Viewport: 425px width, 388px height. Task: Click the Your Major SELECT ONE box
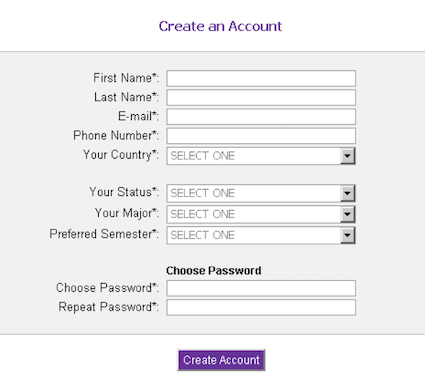[261, 214]
